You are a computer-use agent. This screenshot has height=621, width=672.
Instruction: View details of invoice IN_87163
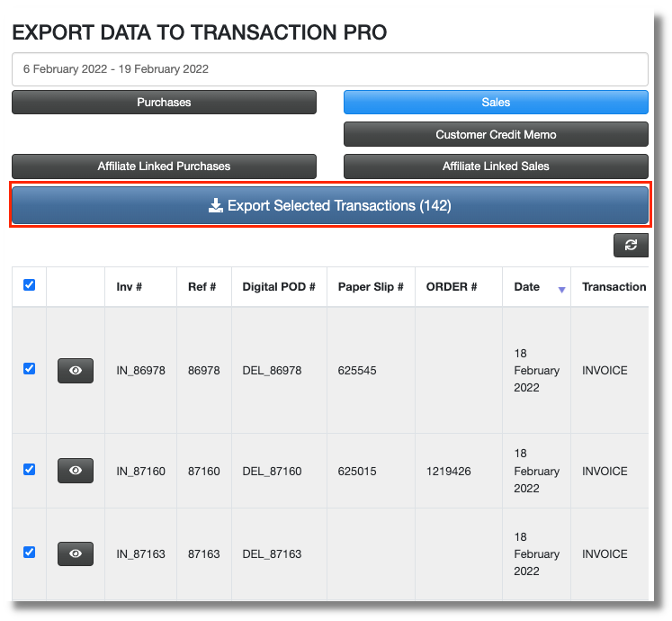[x=76, y=553]
